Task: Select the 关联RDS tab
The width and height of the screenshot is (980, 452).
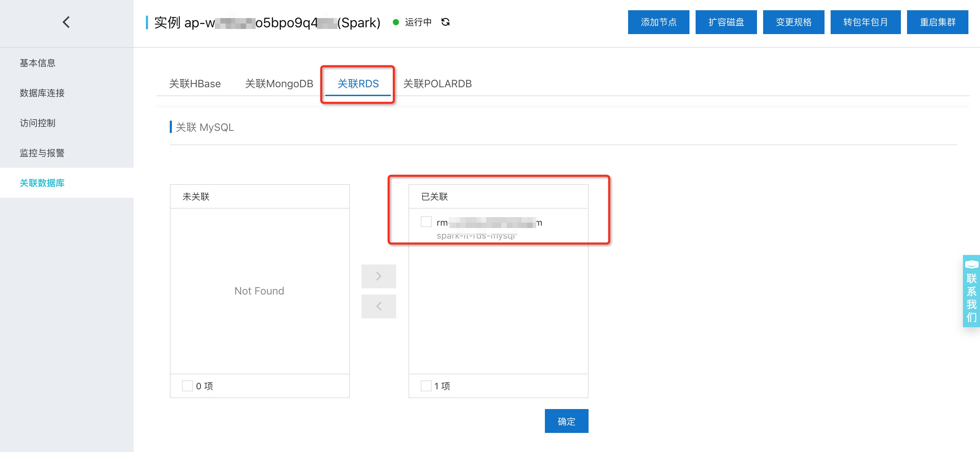Action: (358, 84)
